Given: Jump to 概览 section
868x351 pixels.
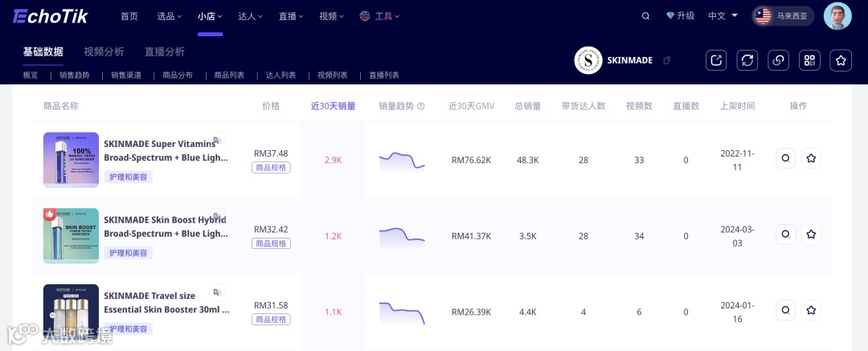Looking at the screenshot, I should coord(31,76).
